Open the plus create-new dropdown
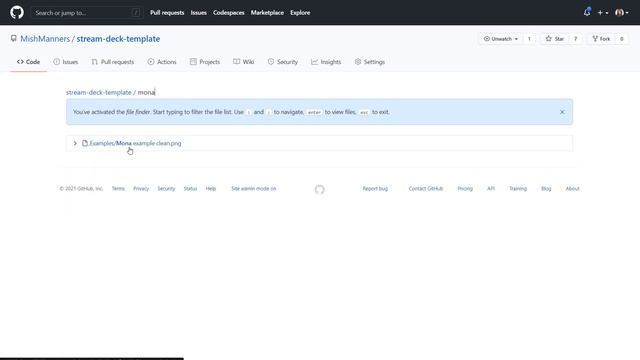Viewport: 640px width, 360px height. (x=603, y=13)
